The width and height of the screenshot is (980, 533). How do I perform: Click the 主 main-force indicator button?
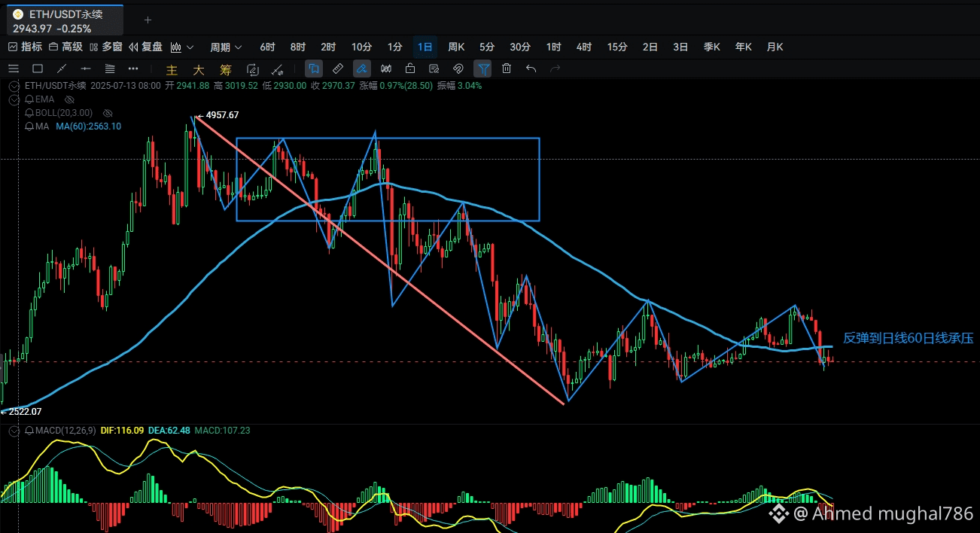[x=172, y=69]
